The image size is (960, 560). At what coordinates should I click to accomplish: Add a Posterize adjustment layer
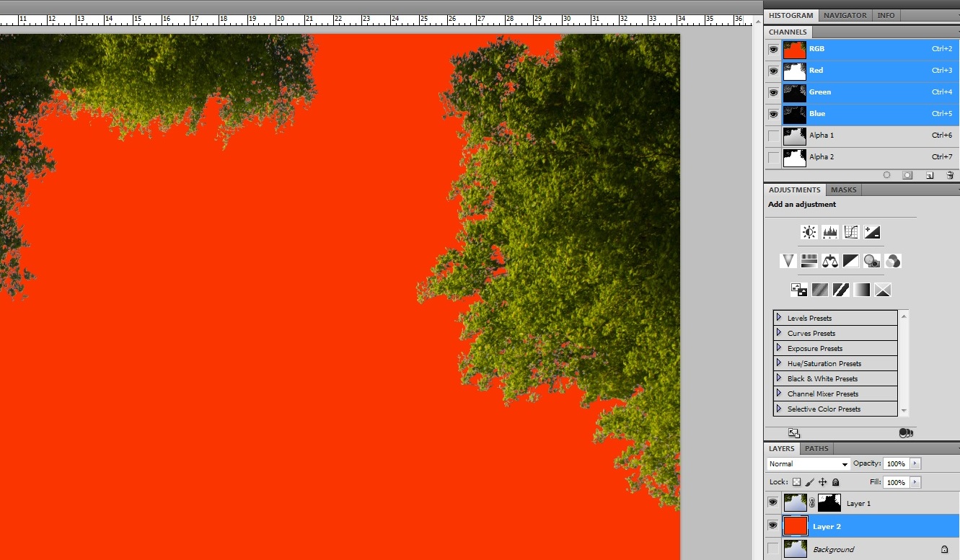coord(820,290)
